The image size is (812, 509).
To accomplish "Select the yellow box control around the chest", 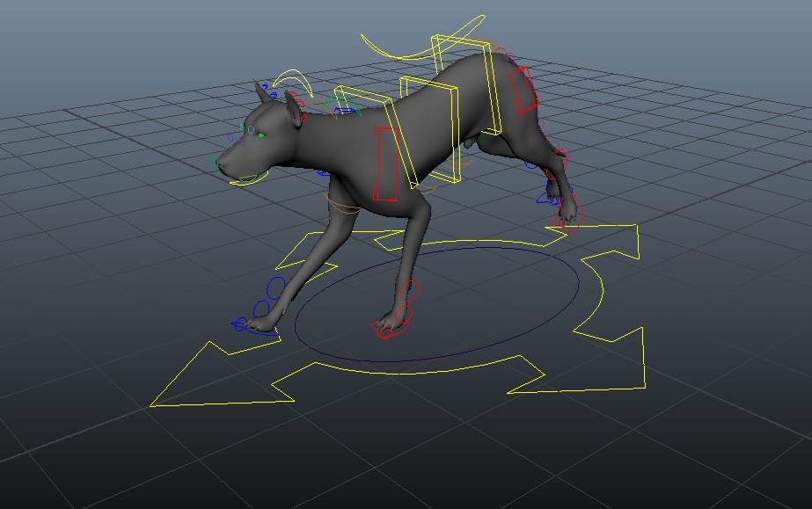I will point(377,135).
